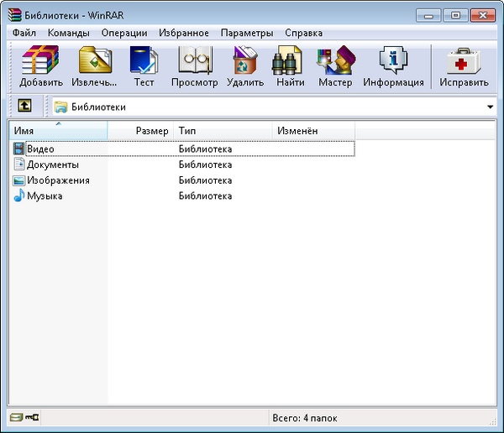Select the Документы row name
The image size is (504, 433).
pyautogui.click(x=53, y=164)
